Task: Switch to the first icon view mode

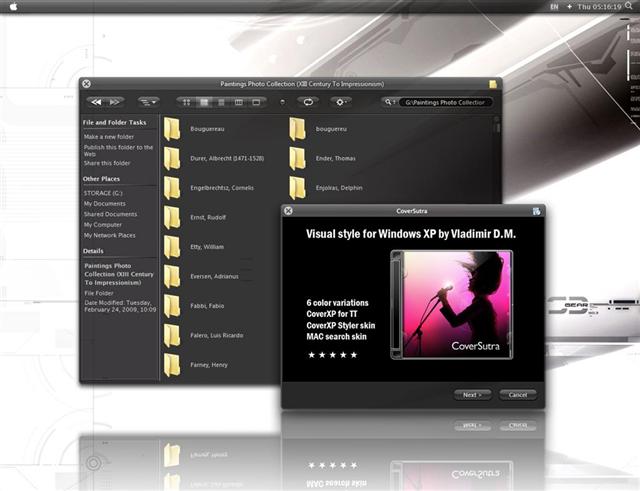Action: click(x=186, y=102)
